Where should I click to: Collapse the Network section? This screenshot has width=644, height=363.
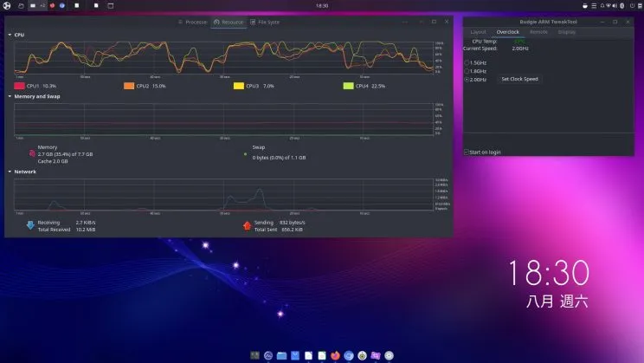coord(10,172)
